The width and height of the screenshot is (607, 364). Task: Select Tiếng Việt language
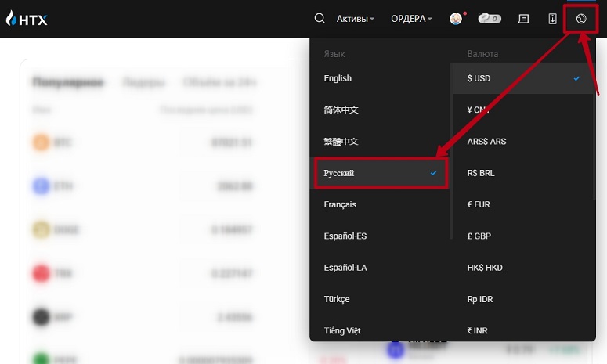(380, 331)
